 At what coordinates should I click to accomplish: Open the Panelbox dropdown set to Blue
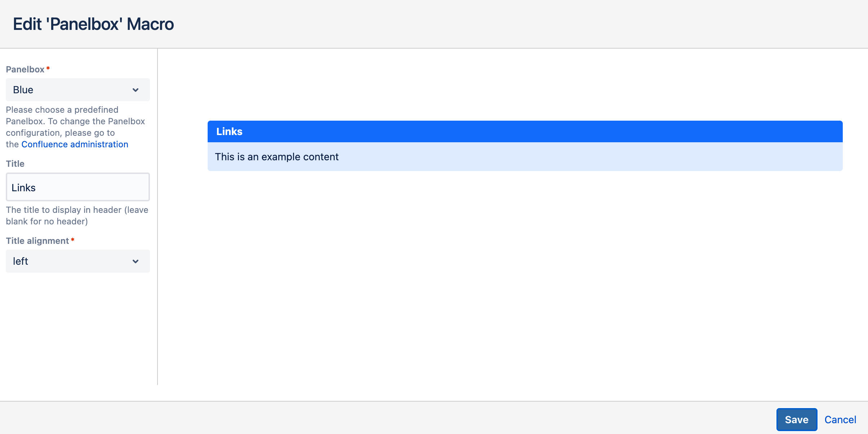[77, 90]
